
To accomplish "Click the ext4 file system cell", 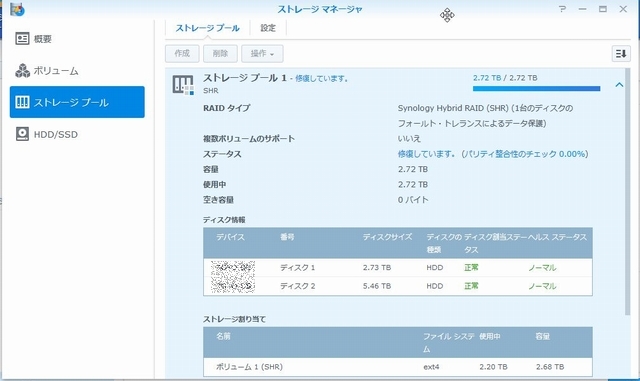I will pyautogui.click(x=431, y=367).
